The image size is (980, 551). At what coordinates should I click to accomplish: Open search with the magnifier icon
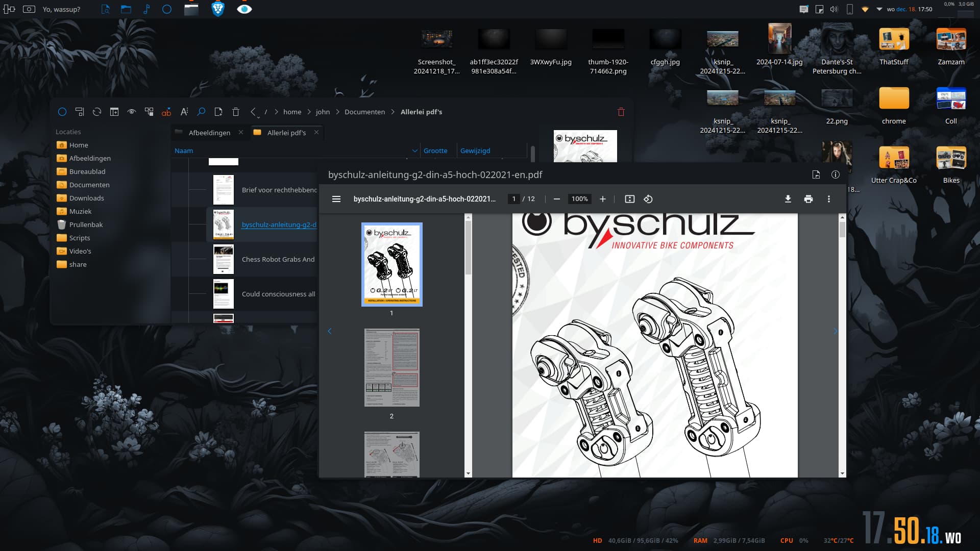(x=201, y=112)
